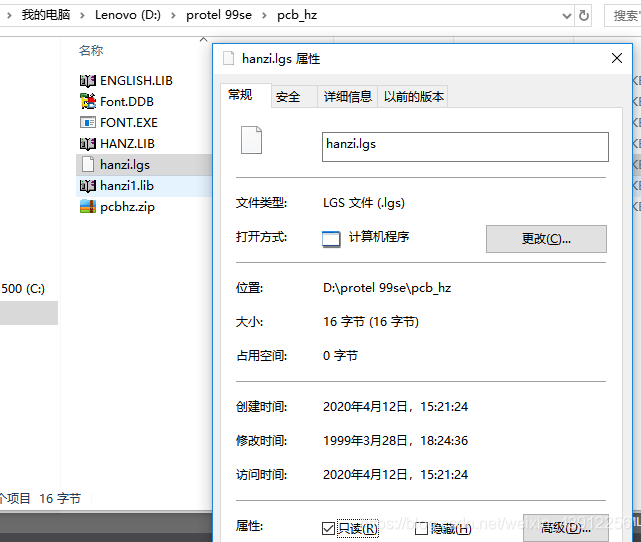Click the 高级(D)... button
The height and width of the screenshot is (542, 641).
coord(566,528)
